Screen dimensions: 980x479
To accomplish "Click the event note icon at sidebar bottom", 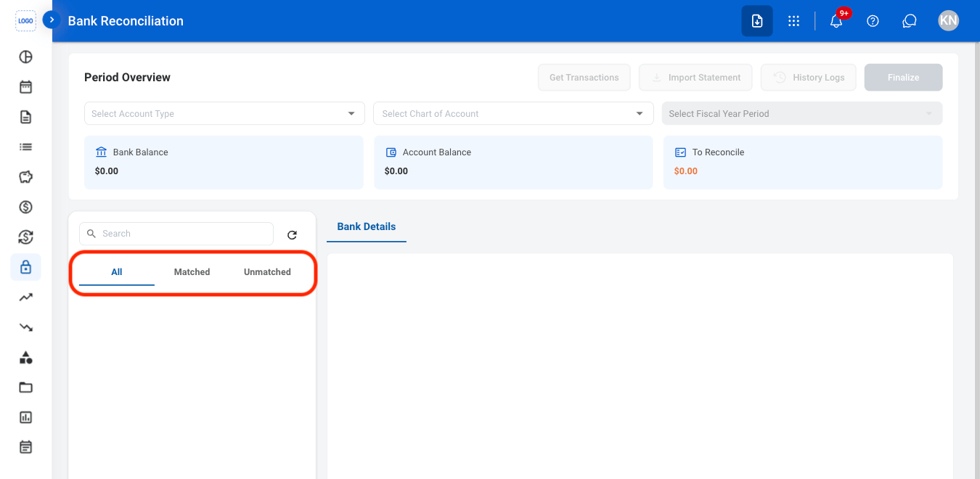I will [25, 447].
